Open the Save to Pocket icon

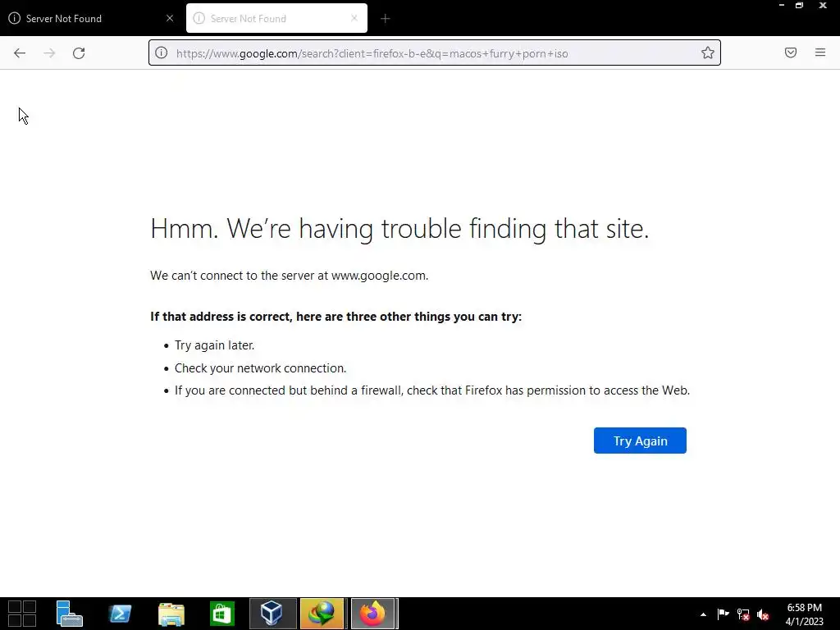point(791,52)
